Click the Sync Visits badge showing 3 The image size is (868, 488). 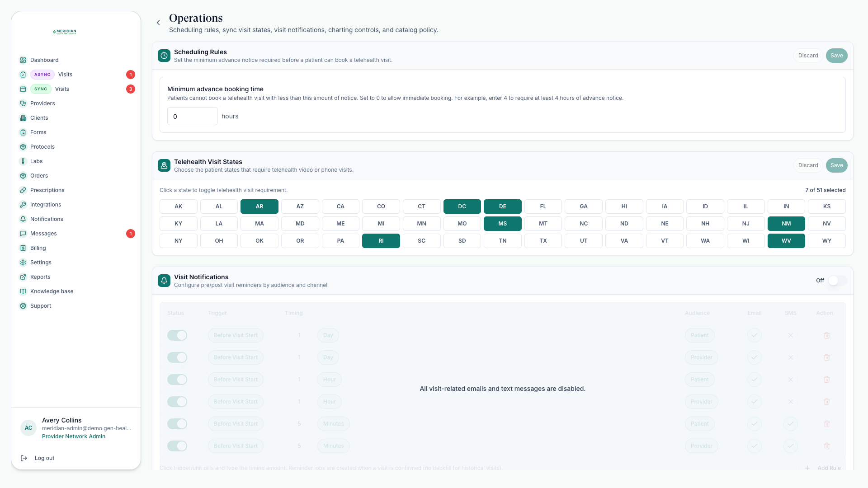click(x=131, y=89)
